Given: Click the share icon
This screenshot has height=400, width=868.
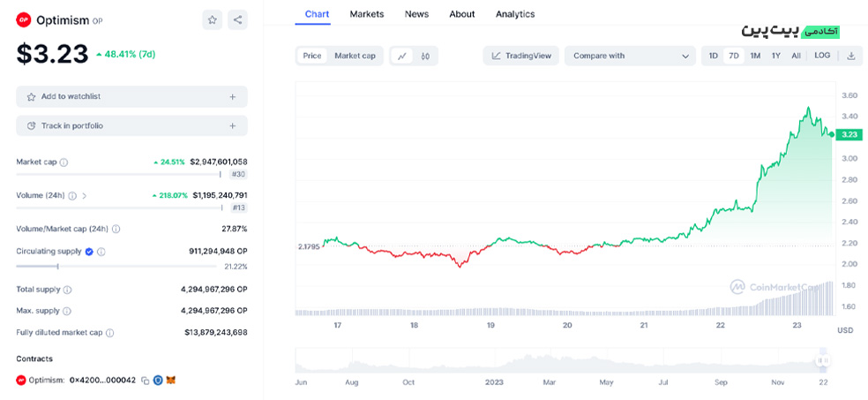Looking at the screenshot, I should 237,19.
